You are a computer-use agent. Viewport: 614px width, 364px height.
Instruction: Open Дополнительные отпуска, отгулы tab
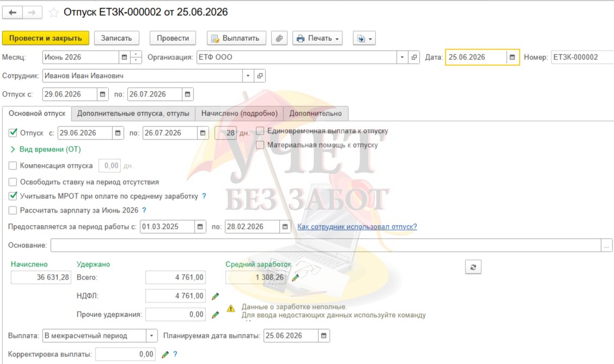(133, 113)
